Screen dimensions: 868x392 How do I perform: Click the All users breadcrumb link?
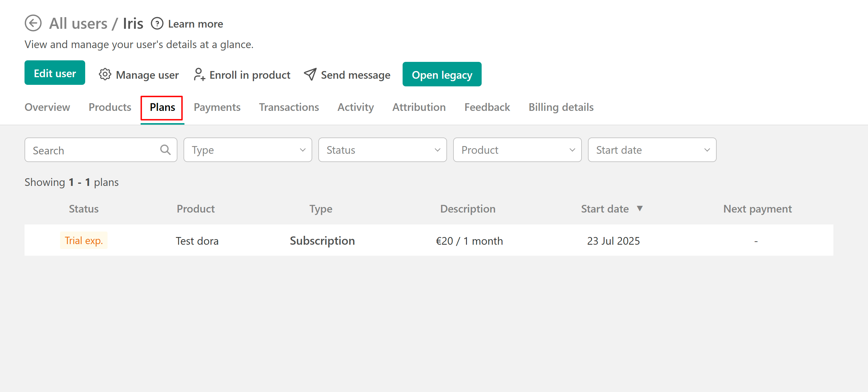tap(78, 24)
